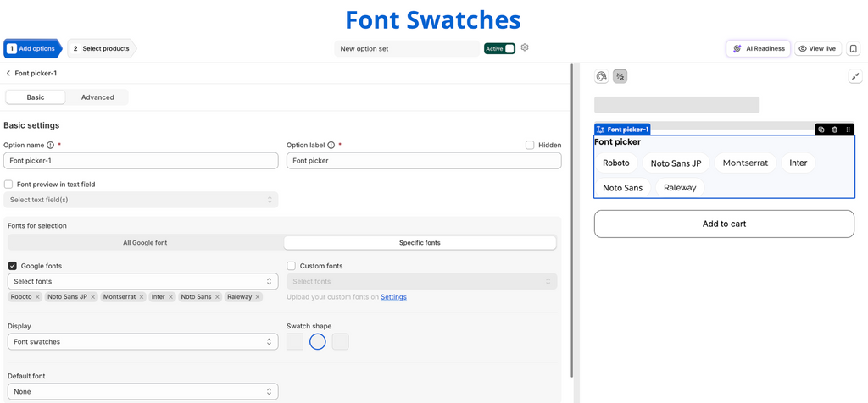The image size is (868, 403).
Task: Select the square swatch shape
Action: point(295,342)
